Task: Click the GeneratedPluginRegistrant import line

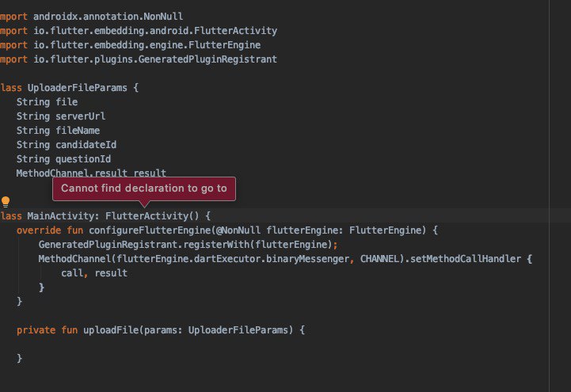Action: pos(139,59)
